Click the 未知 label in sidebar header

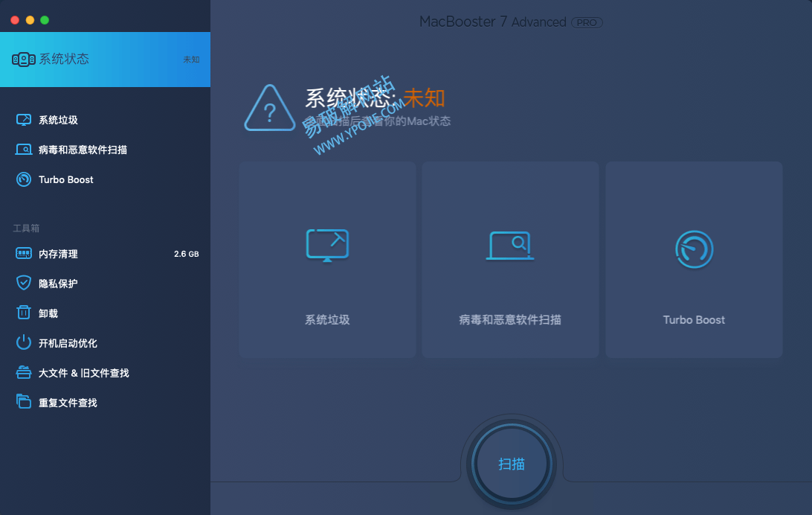(x=191, y=60)
